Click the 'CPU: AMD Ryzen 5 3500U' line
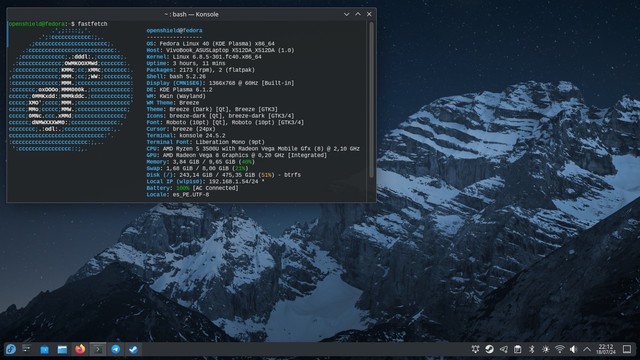640x360 pixels. click(253, 149)
